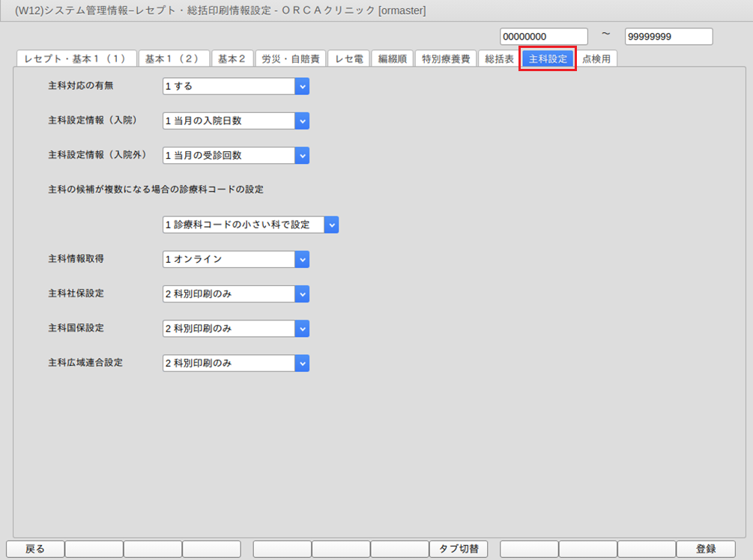Switch to the 労災・自賠責 tab
Image resolution: width=753 pixels, height=560 pixels.
click(x=291, y=59)
